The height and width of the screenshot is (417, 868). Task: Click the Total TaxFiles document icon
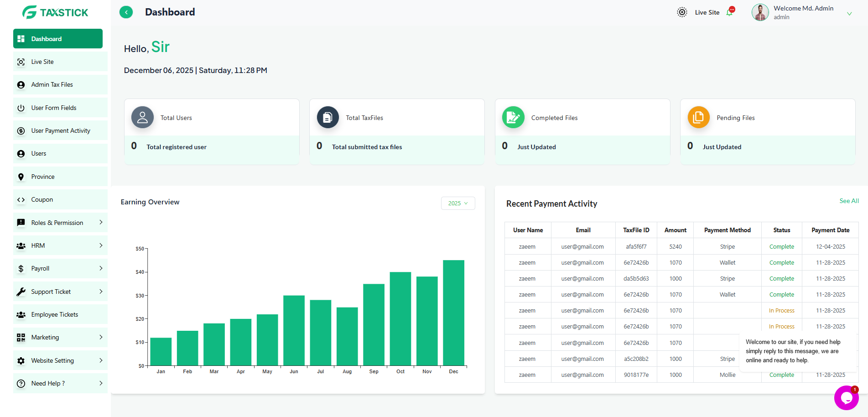(327, 118)
